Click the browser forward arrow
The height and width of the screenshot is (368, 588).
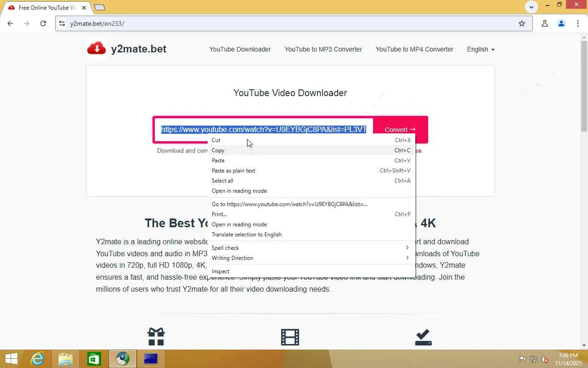pyautogui.click(x=27, y=23)
